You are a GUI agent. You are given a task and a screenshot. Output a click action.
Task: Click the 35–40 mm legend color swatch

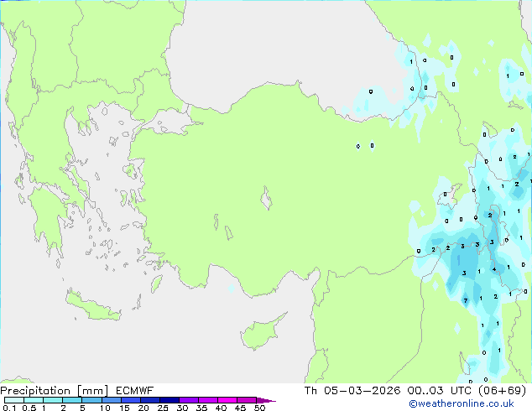coord(207,400)
